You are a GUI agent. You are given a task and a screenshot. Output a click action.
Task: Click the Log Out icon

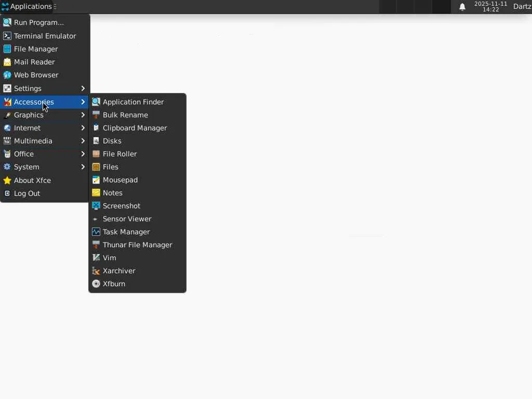click(7, 193)
